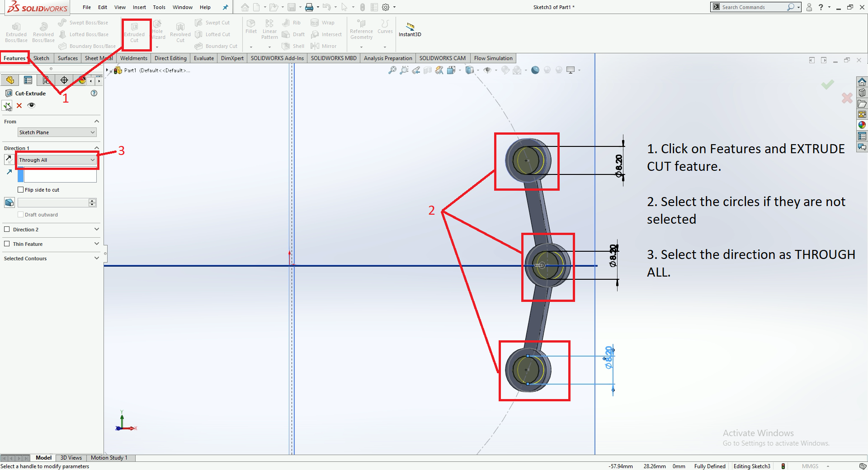Accept the sketch with the corner green checkmark
Image resolution: width=868 pixels, height=470 pixels.
tap(828, 85)
